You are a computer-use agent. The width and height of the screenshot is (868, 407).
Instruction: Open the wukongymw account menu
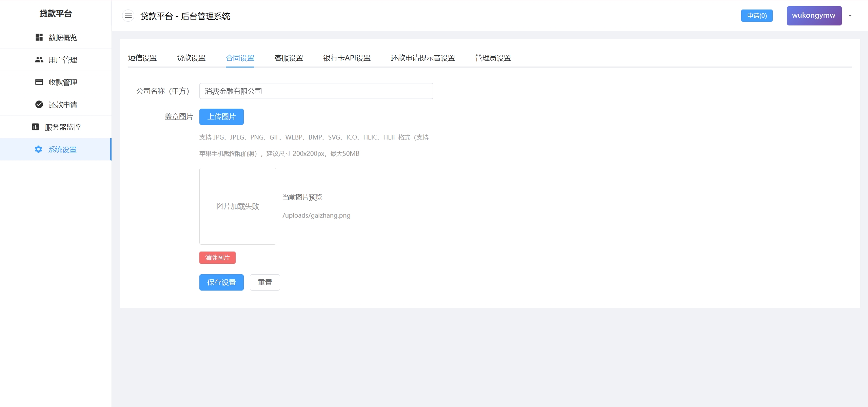pyautogui.click(x=814, y=16)
